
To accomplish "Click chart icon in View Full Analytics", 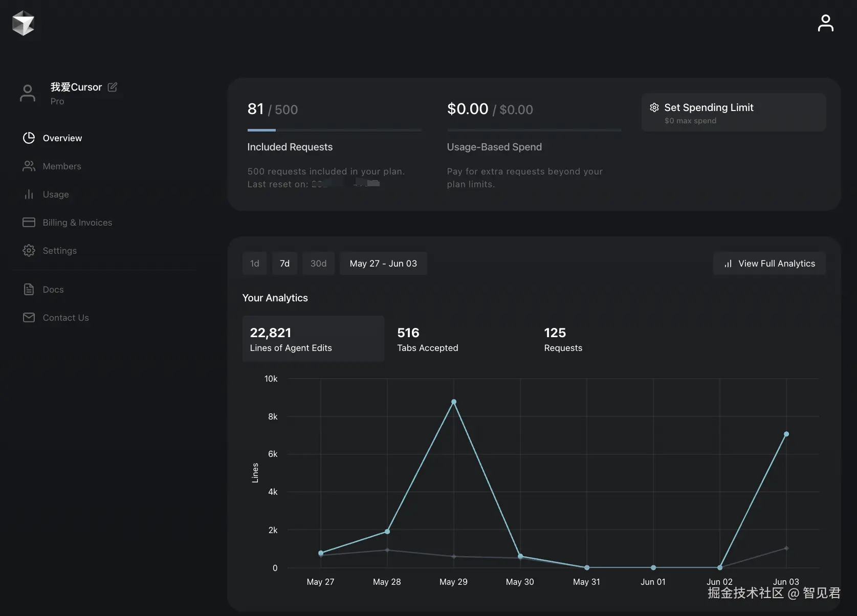I will 728,263.
